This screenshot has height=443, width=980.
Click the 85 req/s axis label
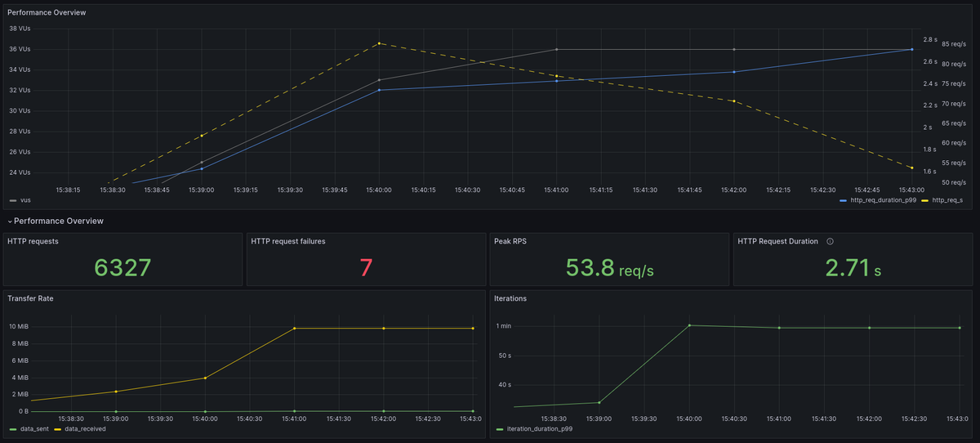click(x=954, y=44)
